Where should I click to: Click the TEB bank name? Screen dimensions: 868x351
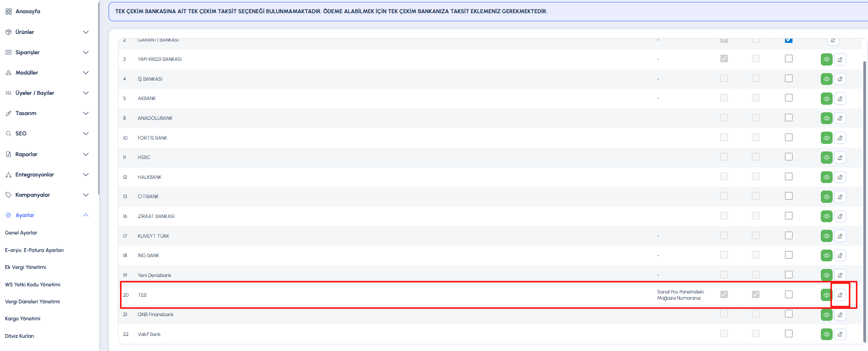click(x=142, y=295)
